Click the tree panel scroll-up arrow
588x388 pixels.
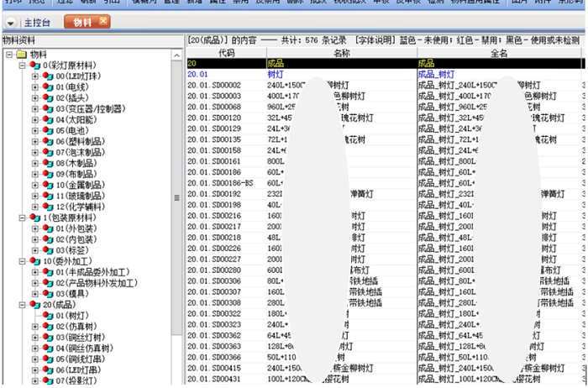point(176,55)
